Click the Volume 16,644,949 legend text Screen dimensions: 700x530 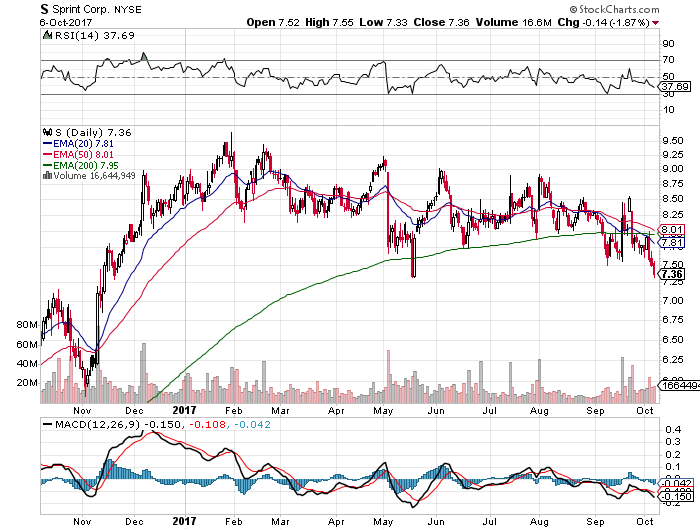point(94,175)
